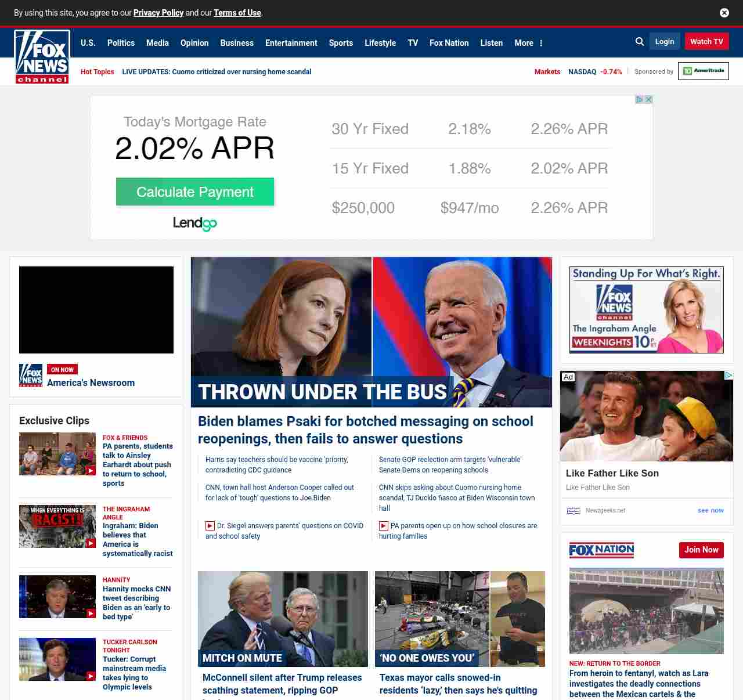Open the Hannity exclusive clip thumbnail
The image size is (743, 700).
click(57, 597)
